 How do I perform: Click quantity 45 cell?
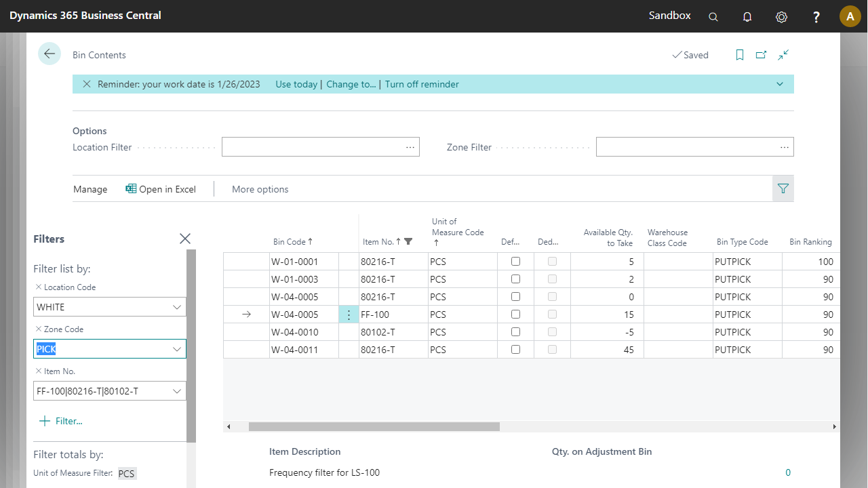pos(607,349)
